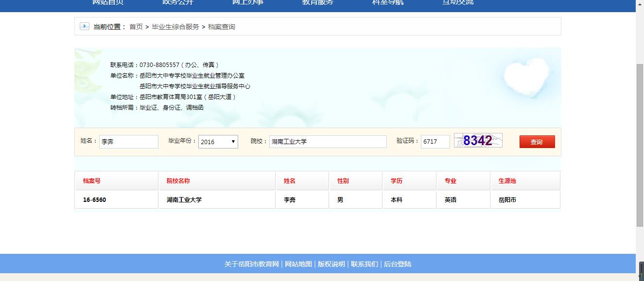644x281 pixels.
Task: Open the 网上办事 navigation item
Action: coord(248,2)
